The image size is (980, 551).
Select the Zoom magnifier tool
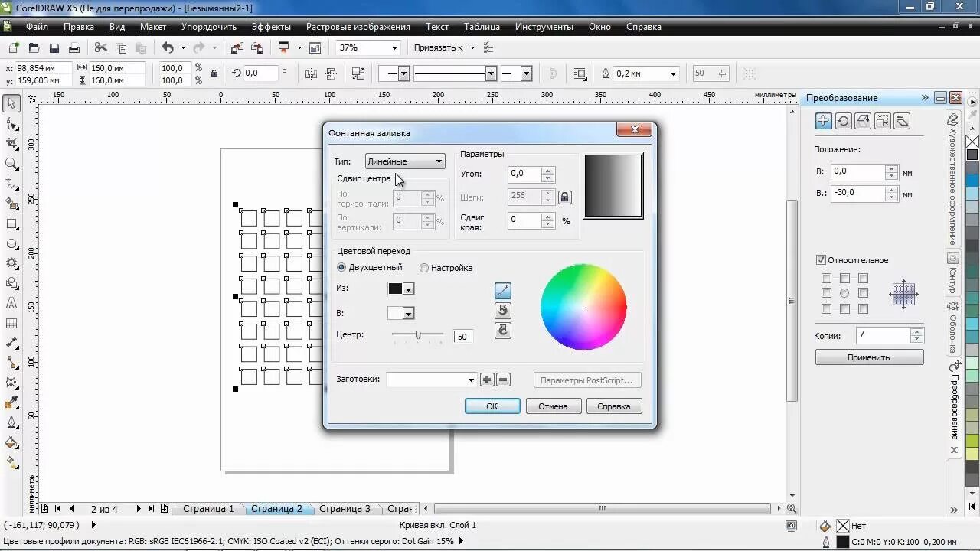11,163
